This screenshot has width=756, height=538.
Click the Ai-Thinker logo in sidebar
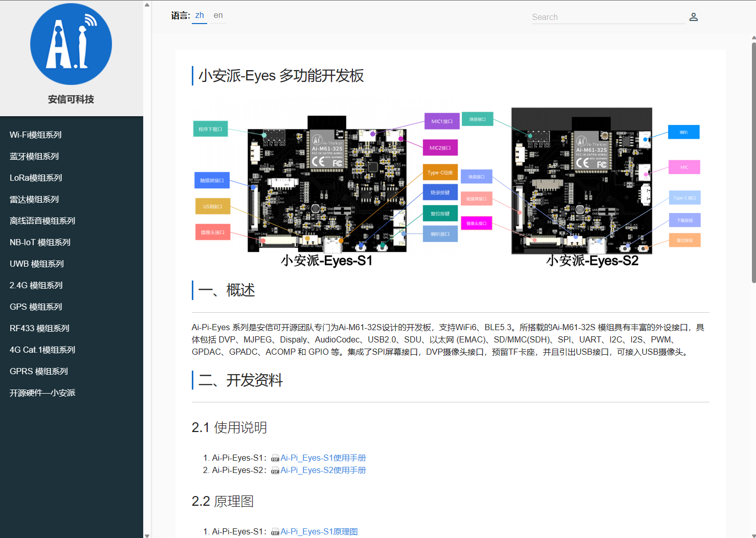[71, 44]
